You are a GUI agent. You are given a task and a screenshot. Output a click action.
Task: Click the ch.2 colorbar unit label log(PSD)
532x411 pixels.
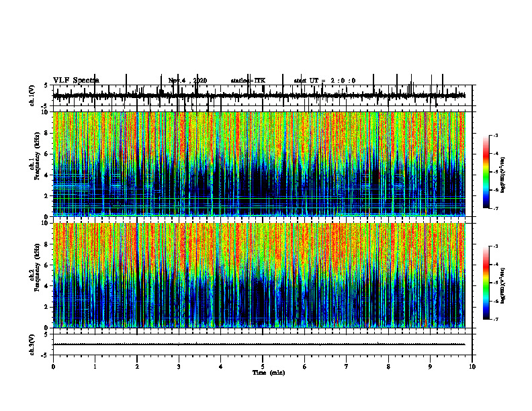[x=503, y=285]
